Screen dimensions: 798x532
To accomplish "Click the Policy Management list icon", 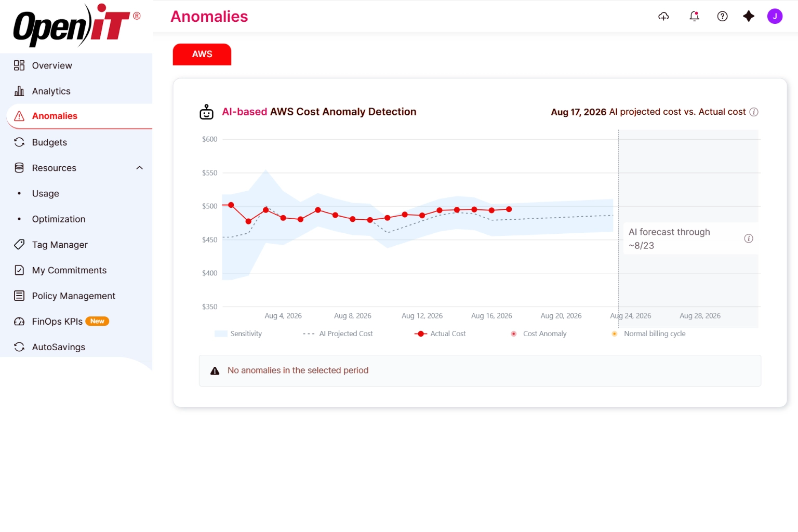I will [19, 296].
